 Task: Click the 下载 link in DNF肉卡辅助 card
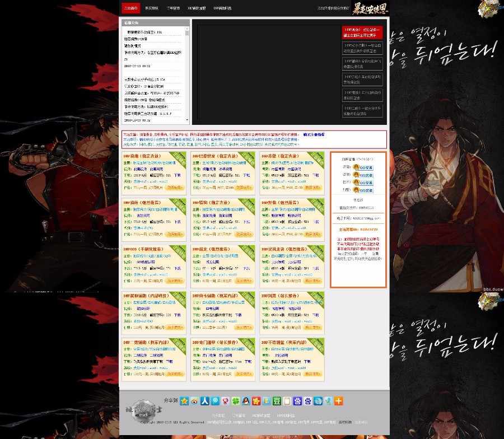coord(238,315)
